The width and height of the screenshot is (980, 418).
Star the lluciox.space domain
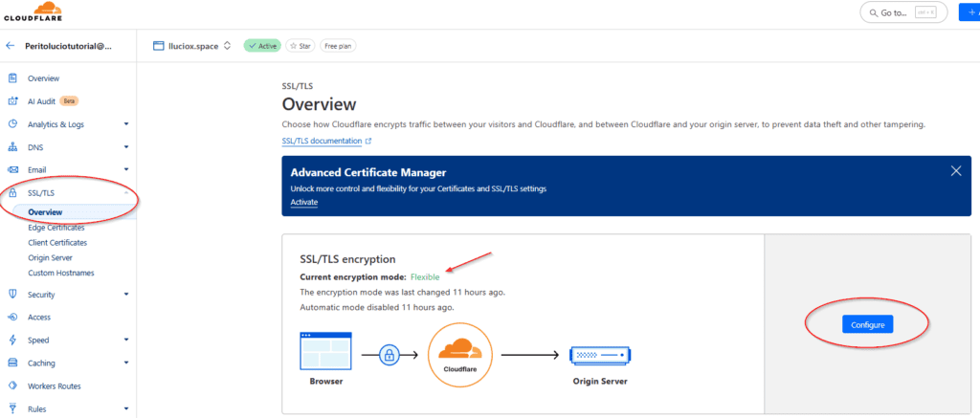point(300,45)
